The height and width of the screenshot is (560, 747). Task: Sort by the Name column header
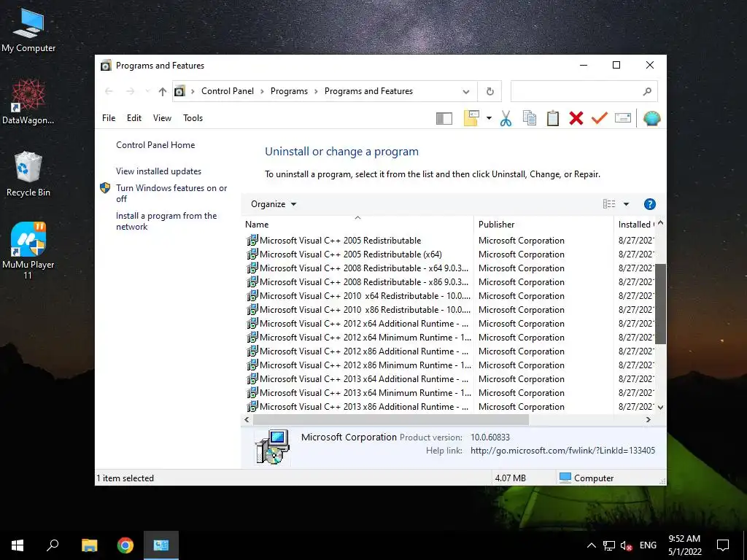tap(357, 225)
